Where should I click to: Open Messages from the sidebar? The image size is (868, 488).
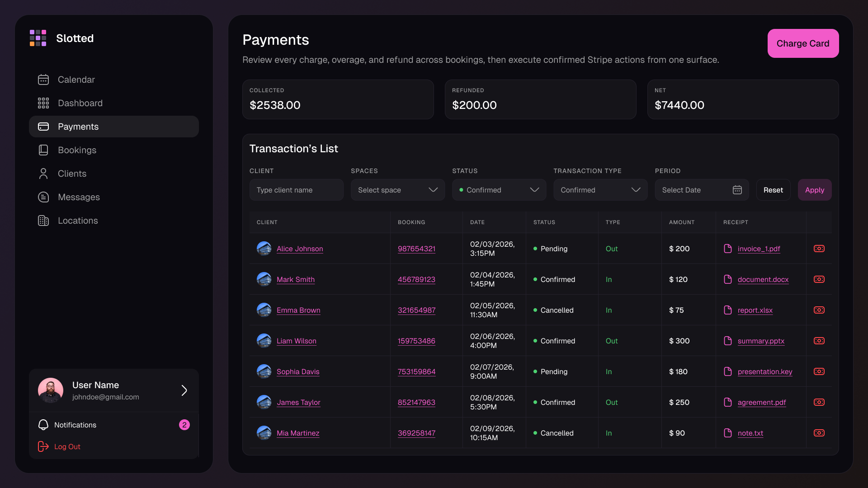(x=114, y=197)
